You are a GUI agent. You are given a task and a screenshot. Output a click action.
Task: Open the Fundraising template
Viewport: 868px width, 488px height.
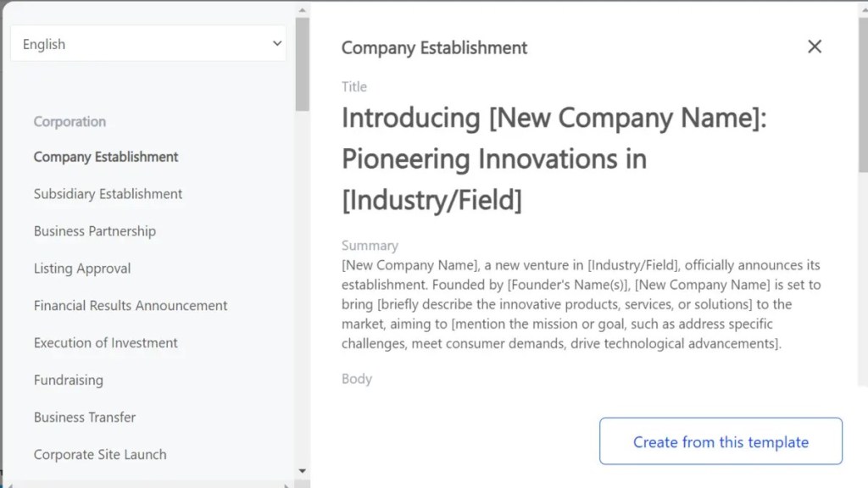68,380
